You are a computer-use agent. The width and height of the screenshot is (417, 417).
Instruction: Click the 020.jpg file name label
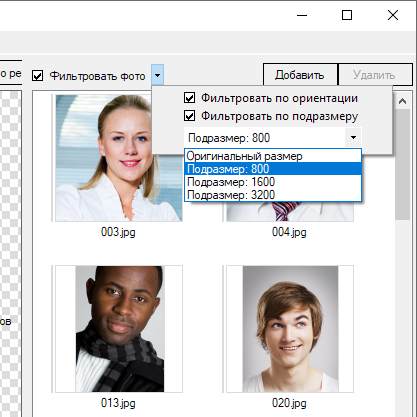(289, 403)
